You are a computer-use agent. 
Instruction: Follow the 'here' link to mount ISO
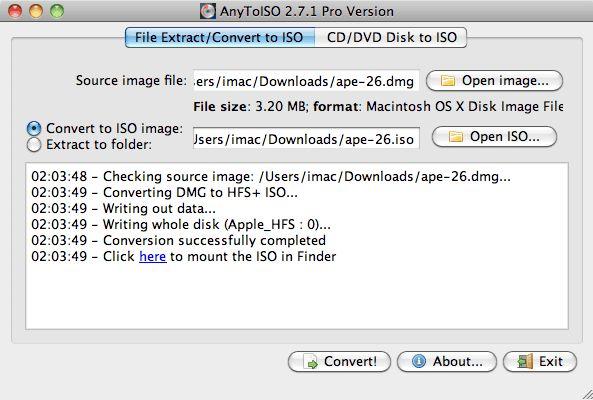[153, 256]
